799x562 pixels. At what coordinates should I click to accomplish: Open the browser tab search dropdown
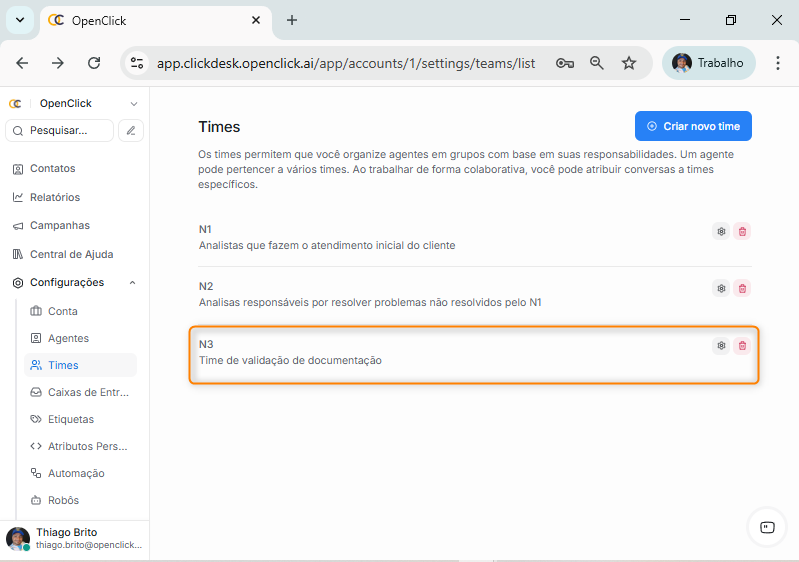[x=19, y=20]
